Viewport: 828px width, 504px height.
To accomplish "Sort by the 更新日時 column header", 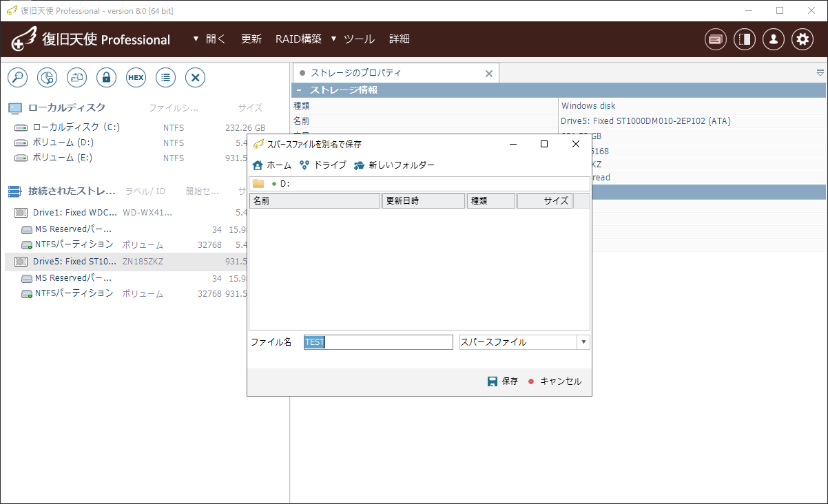I will tap(424, 201).
